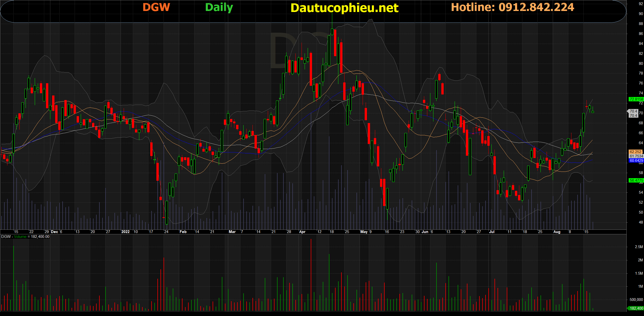The width and height of the screenshot is (644, 316).
Task: Select the orange 62.252 indicator value tag
Action: [636, 152]
